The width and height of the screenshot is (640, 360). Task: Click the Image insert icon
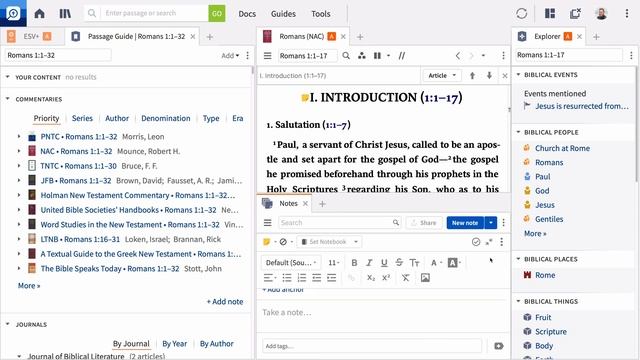[x=425, y=278]
